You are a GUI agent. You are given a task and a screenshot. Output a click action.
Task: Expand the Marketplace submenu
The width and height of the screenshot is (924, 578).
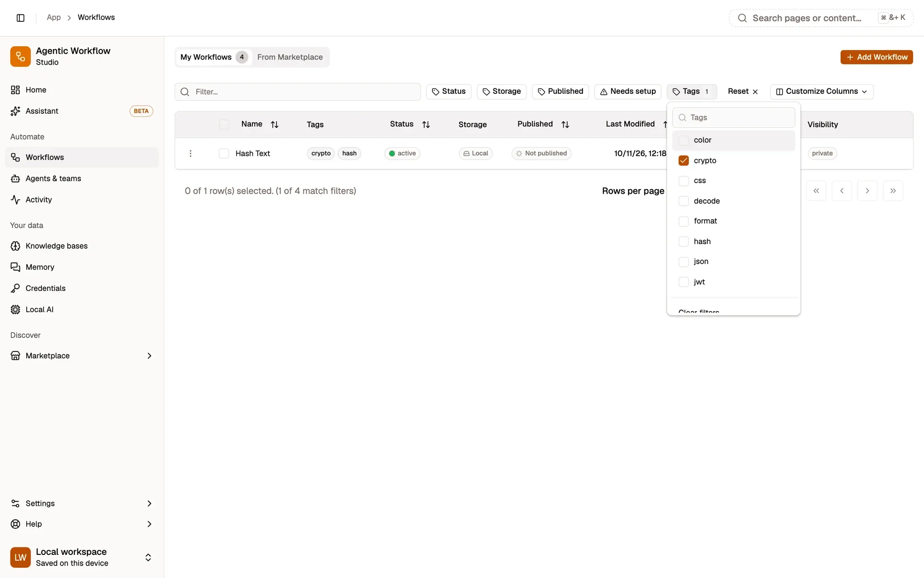(x=149, y=356)
